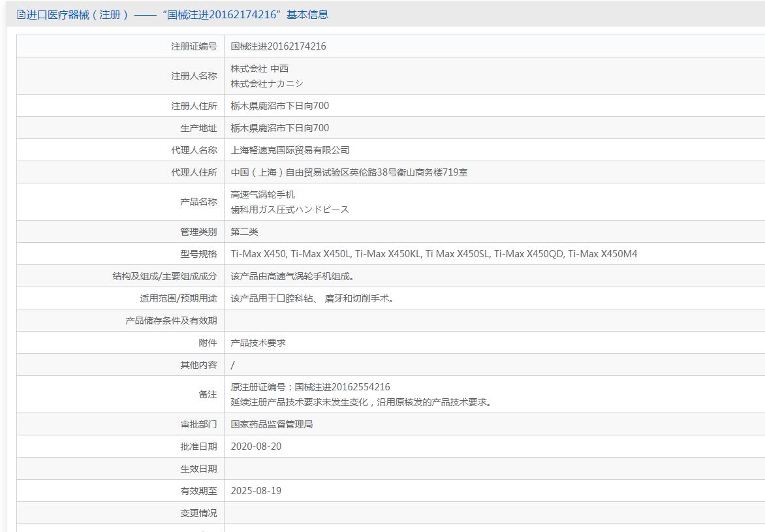Click the 产品储存条件及有效期 label

[x=171, y=321]
